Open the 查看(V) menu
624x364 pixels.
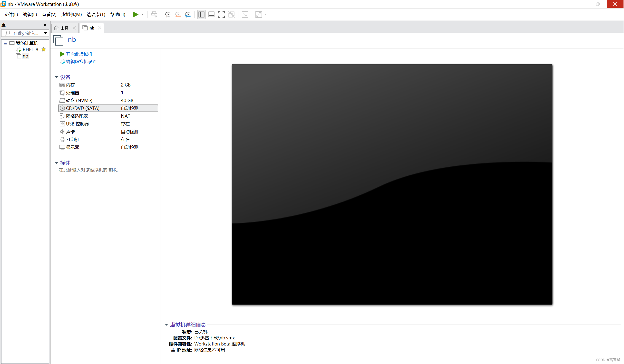click(49, 14)
